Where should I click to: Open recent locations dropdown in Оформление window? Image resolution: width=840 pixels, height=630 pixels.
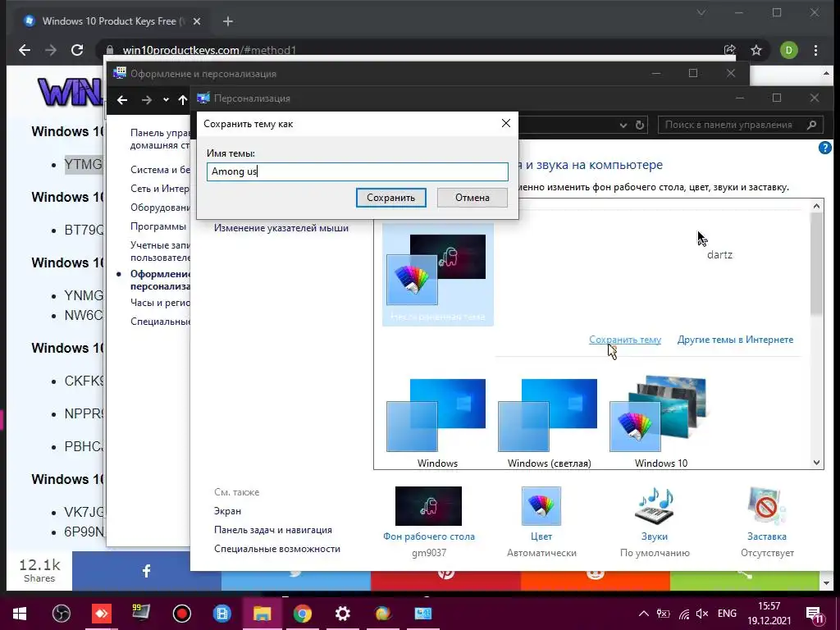166,100
